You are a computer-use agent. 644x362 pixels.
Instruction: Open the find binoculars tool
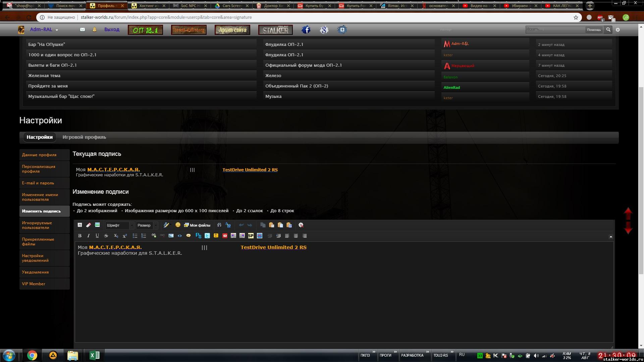point(219,225)
